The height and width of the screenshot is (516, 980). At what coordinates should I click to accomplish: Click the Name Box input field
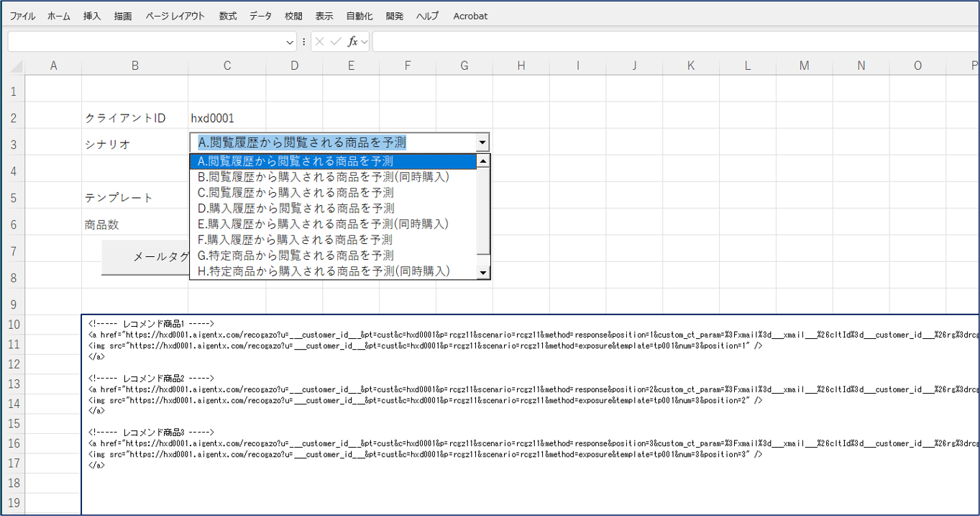[146, 42]
